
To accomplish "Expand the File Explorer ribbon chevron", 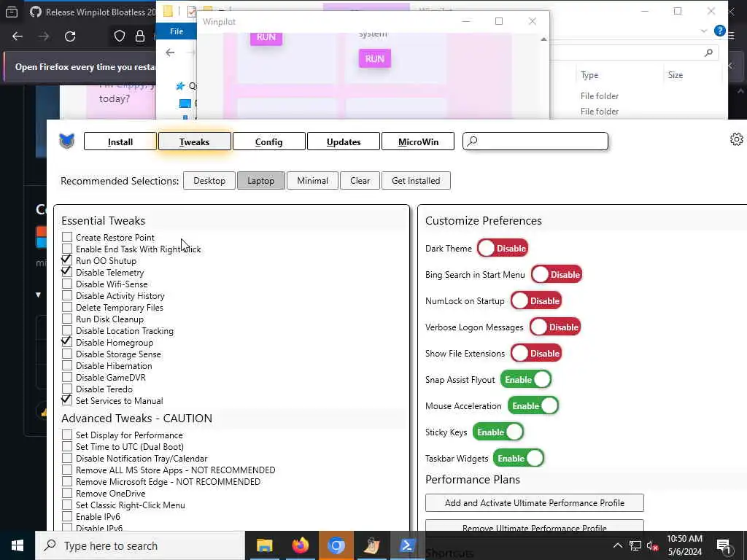I will coord(704,31).
